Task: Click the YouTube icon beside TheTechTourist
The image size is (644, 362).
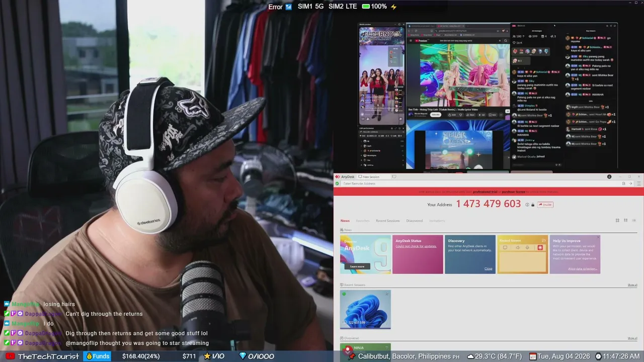Action: [x=10, y=356]
